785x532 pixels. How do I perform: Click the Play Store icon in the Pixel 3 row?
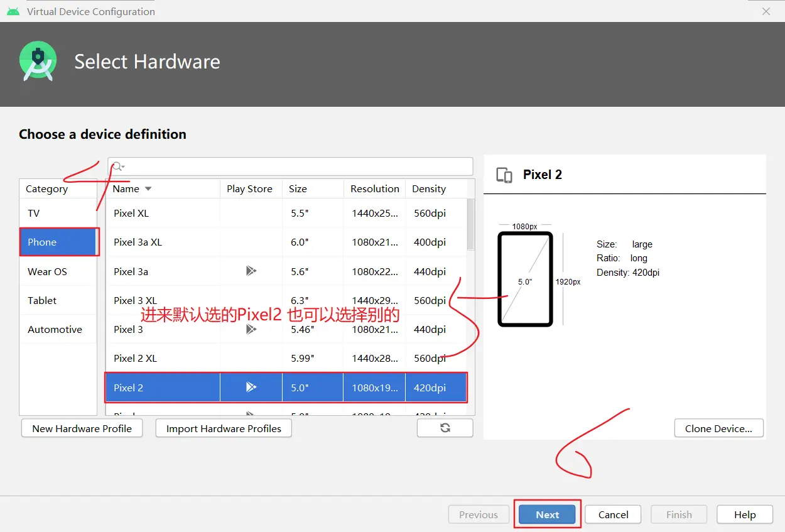[x=251, y=329]
